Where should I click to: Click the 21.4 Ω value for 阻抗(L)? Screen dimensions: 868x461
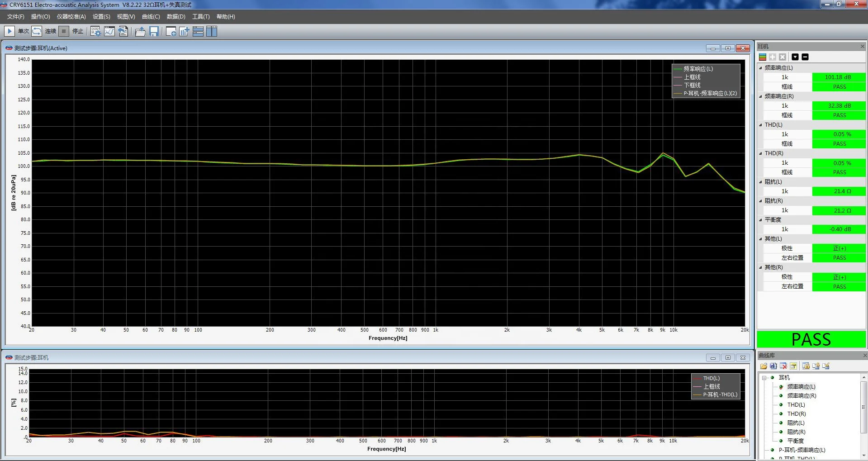pyautogui.click(x=839, y=191)
